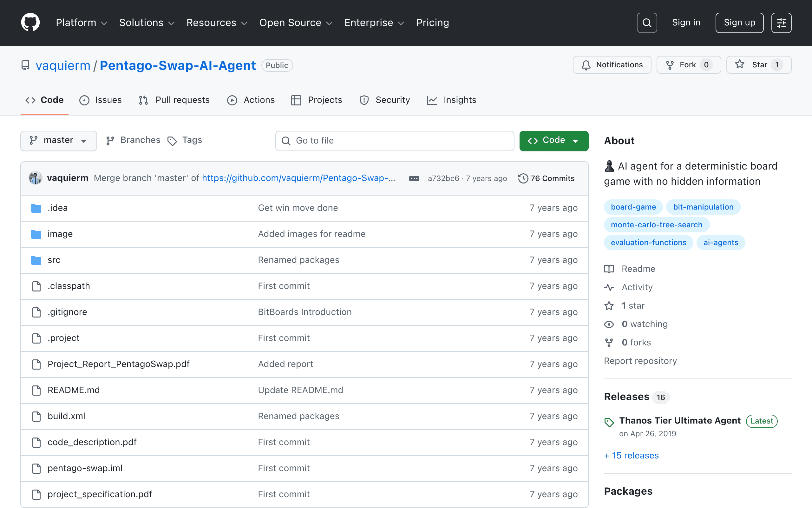Click the bit-manipulation topic tag

click(703, 207)
